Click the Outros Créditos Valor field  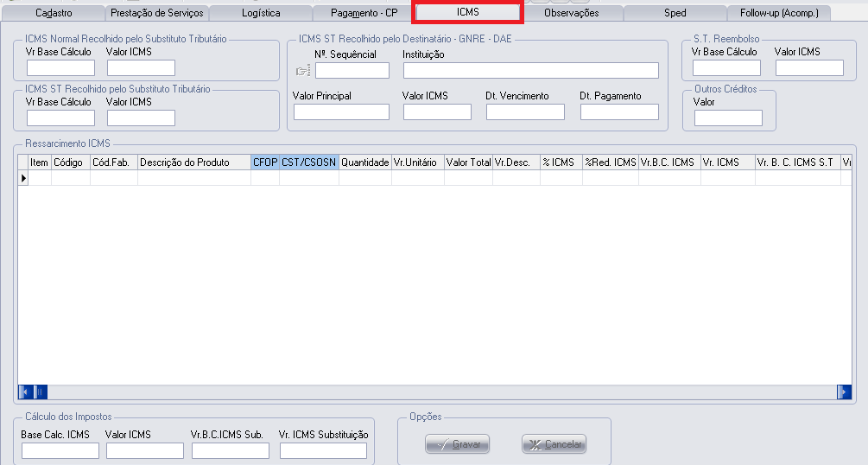click(x=728, y=118)
